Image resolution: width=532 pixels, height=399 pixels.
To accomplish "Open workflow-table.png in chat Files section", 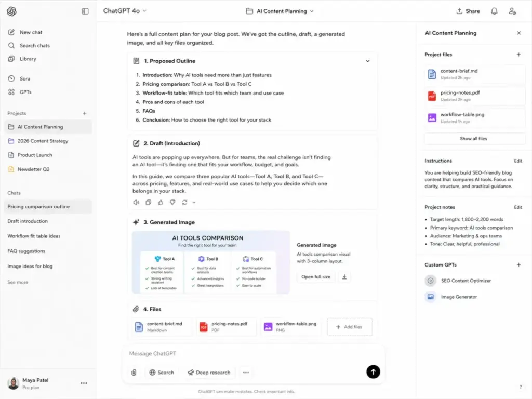I will (x=291, y=327).
